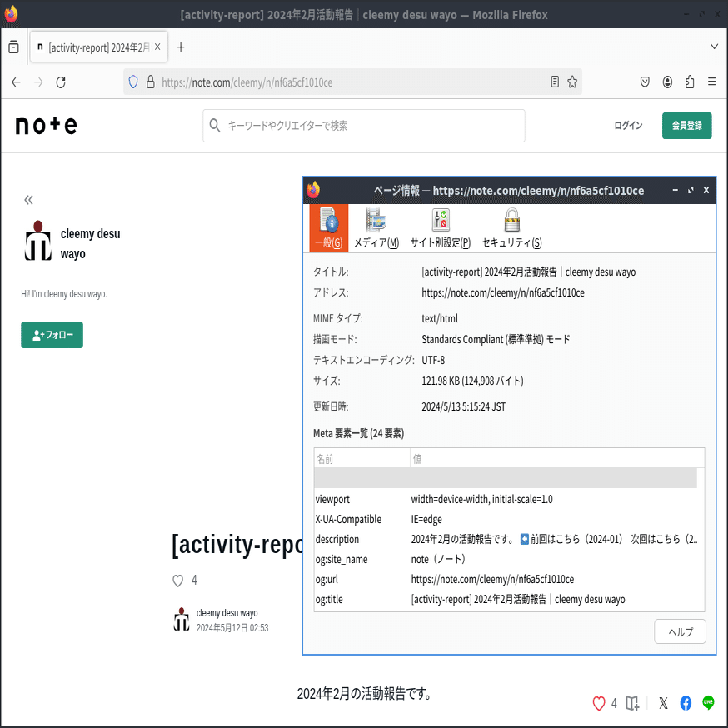The image size is (728, 728).
Task: Expand the list all tabs chevron
Action: point(714,47)
